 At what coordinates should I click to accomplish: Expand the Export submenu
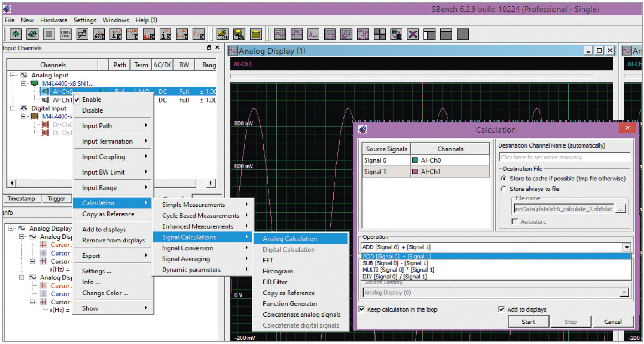click(113, 256)
